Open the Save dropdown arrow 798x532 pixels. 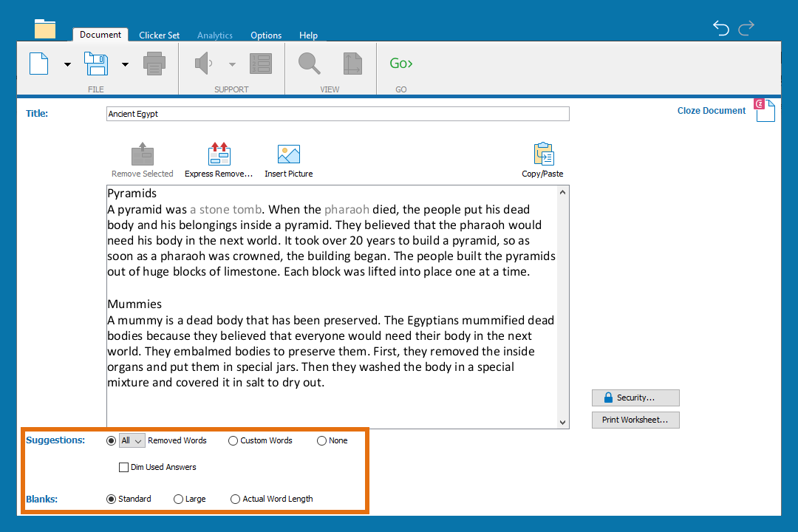point(125,64)
